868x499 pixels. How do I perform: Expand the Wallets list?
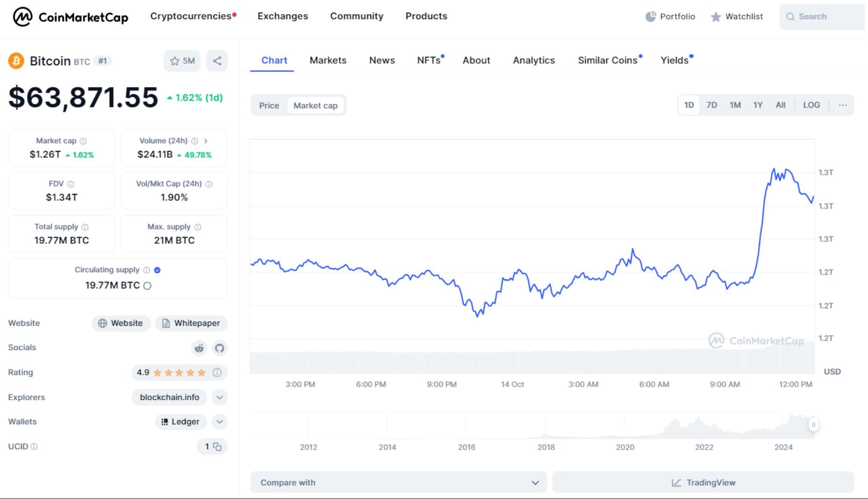tap(219, 421)
